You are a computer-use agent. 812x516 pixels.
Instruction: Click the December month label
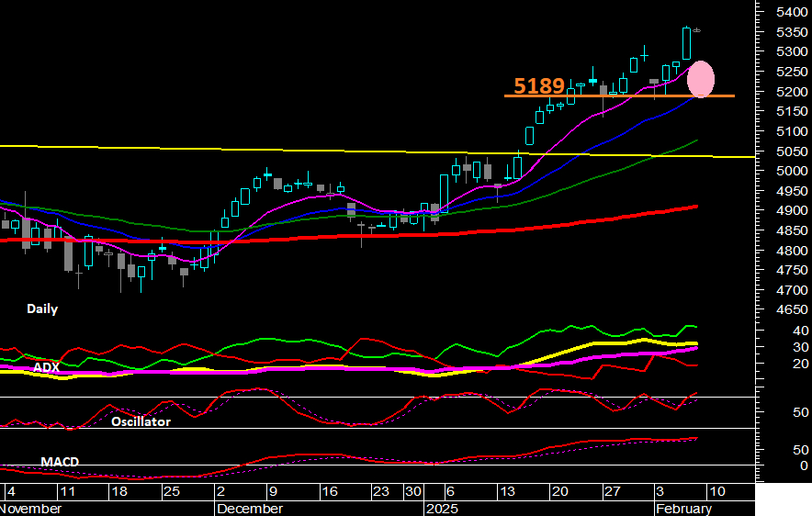(250, 509)
